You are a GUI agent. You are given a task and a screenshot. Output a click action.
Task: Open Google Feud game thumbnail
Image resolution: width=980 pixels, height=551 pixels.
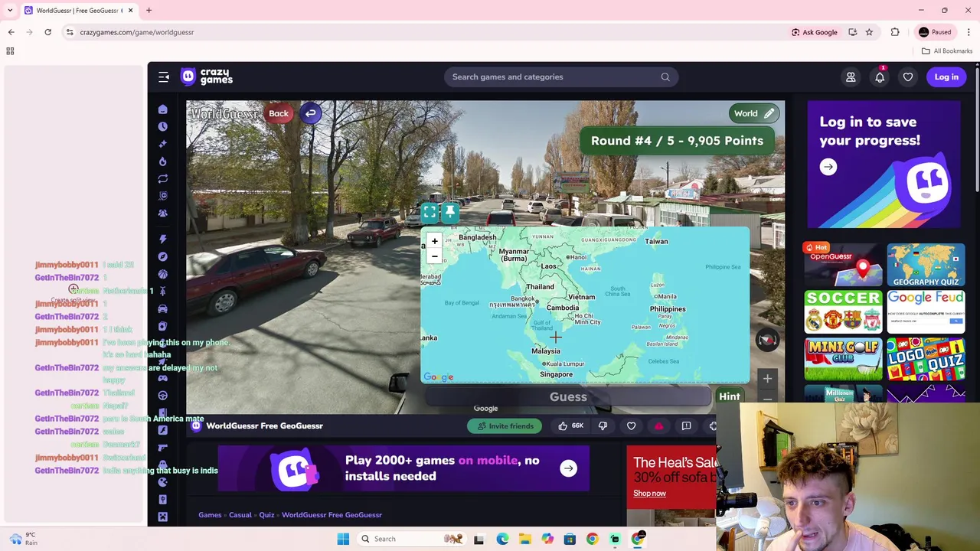click(926, 311)
